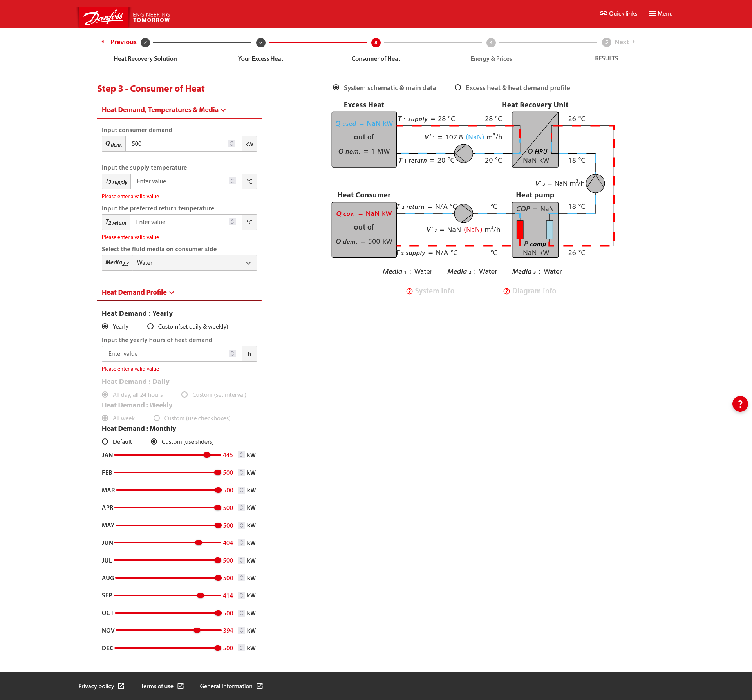Click the T2 supply temperature input field
The height and width of the screenshot is (700, 752).
coord(180,181)
